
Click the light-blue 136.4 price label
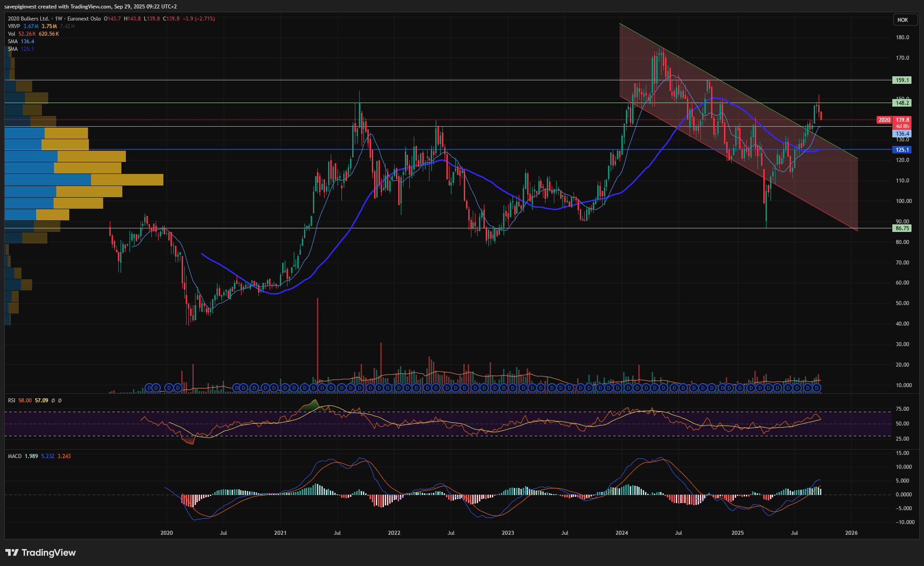(x=902, y=134)
